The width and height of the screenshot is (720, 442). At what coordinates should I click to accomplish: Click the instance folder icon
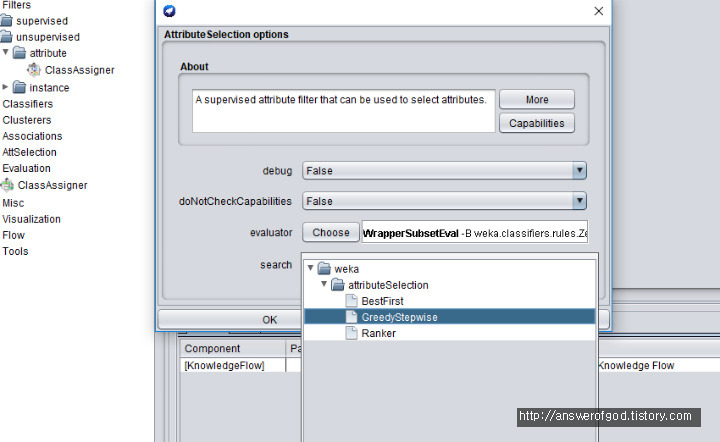pyautogui.click(x=19, y=87)
